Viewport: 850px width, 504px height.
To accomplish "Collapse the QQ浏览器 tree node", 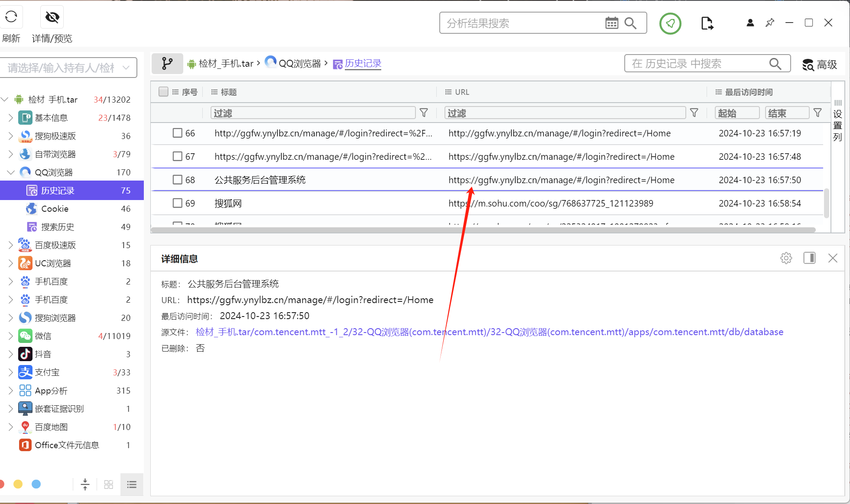I will 11,172.
